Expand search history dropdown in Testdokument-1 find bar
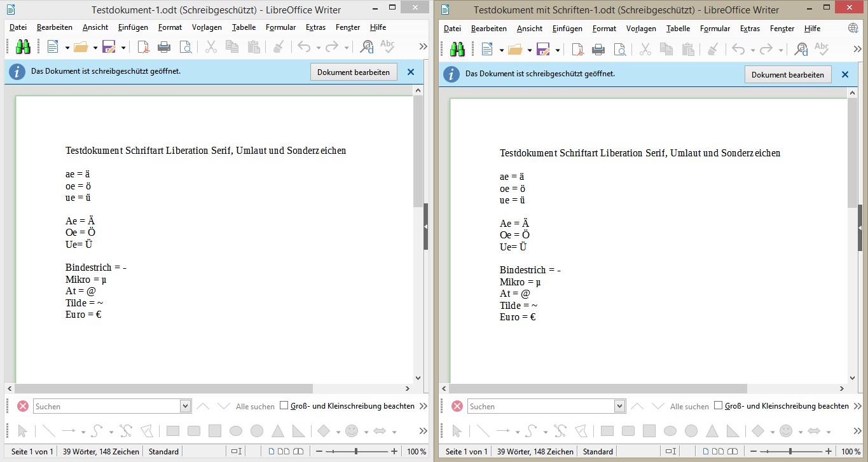This screenshot has height=462, width=868. click(186, 406)
